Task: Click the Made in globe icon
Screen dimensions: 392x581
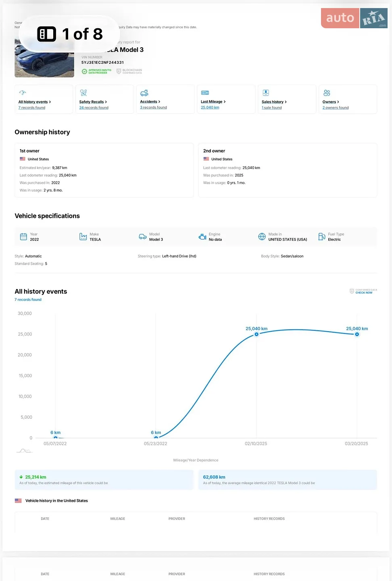Action: coord(262,237)
